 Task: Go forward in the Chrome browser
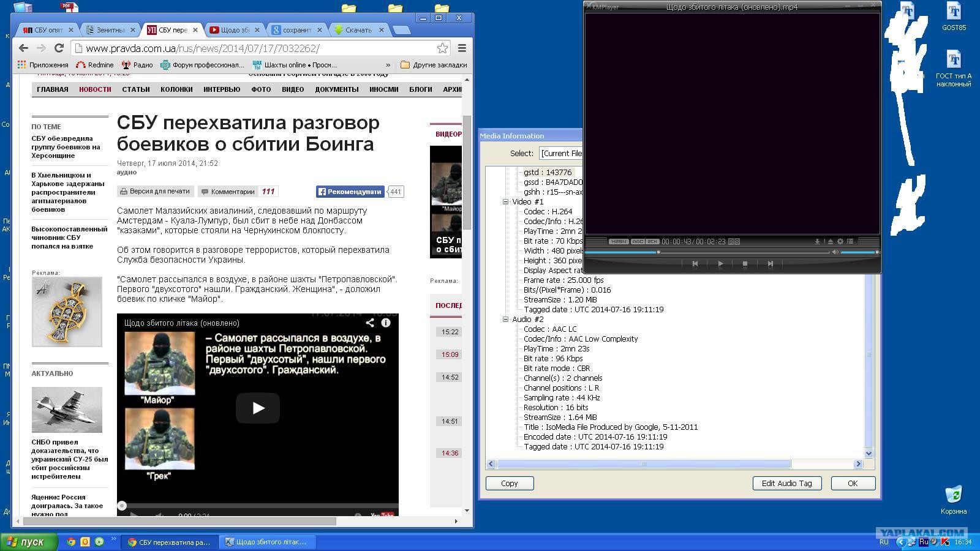pos(41,48)
